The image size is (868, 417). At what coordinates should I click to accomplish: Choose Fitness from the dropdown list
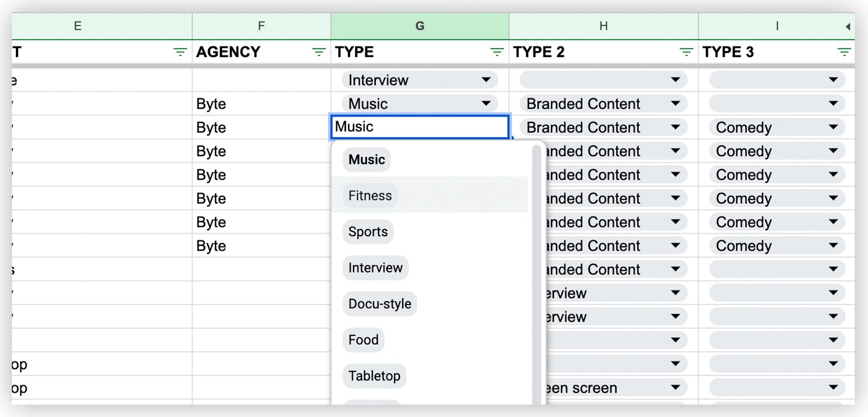tap(370, 195)
